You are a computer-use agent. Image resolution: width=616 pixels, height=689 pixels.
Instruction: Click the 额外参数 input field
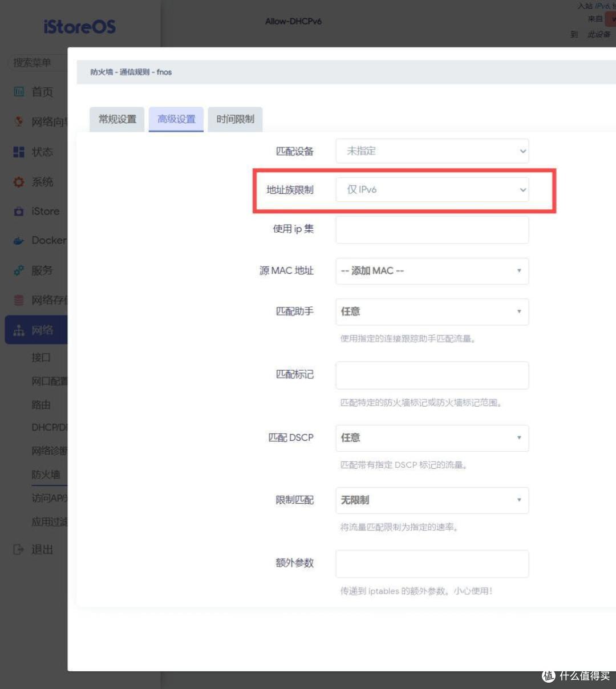[x=432, y=564]
